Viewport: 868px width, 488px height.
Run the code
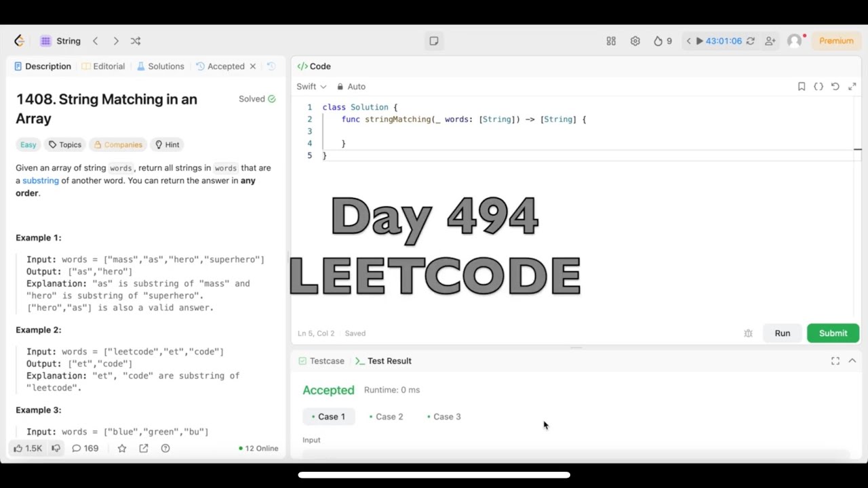(783, 333)
